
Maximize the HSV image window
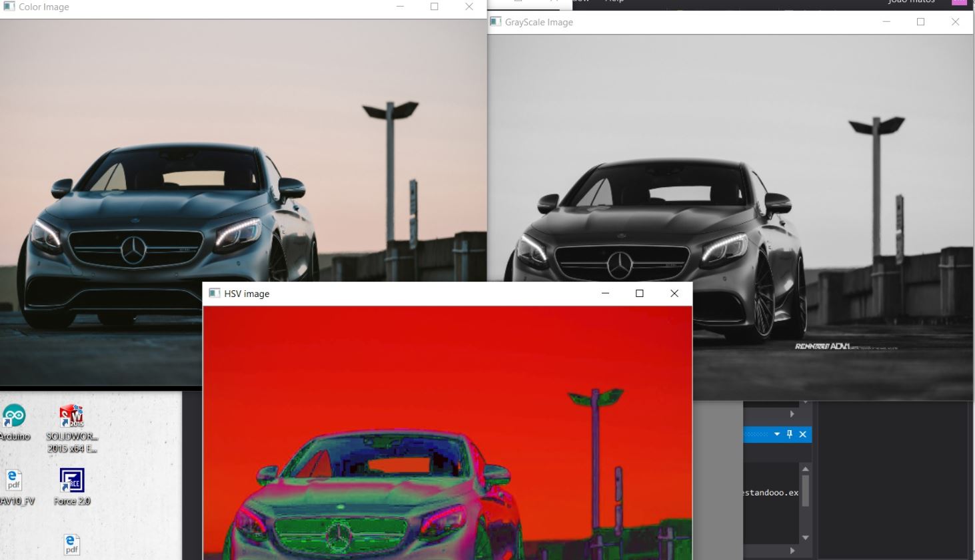[x=640, y=293]
